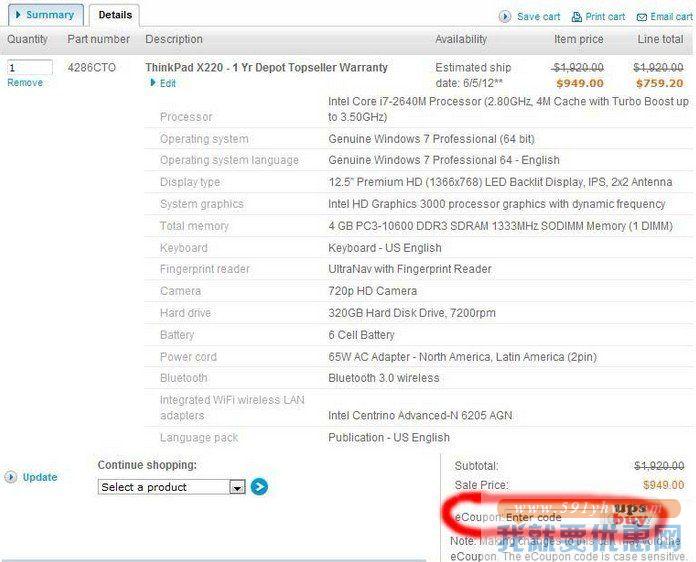Image resolution: width=696 pixels, height=562 pixels.
Task: Click the blue go arrow button
Action: [259, 487]
